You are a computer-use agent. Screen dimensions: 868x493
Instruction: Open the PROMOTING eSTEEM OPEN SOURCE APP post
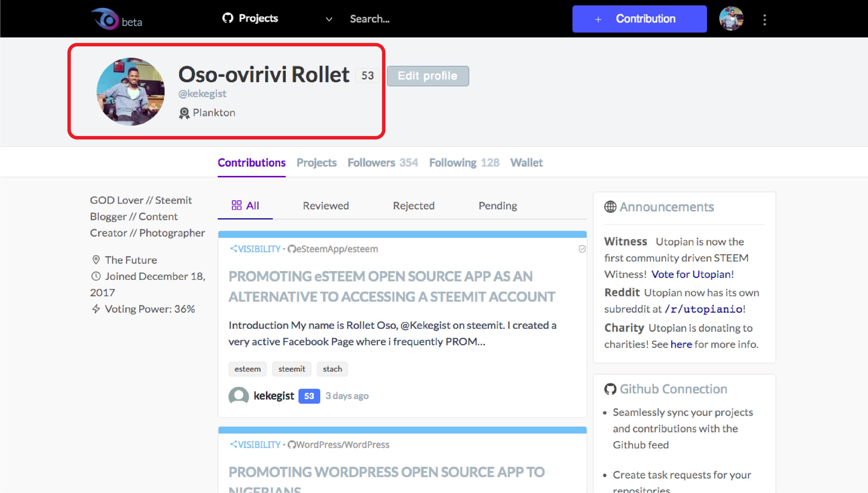click(x=392, y=287)
